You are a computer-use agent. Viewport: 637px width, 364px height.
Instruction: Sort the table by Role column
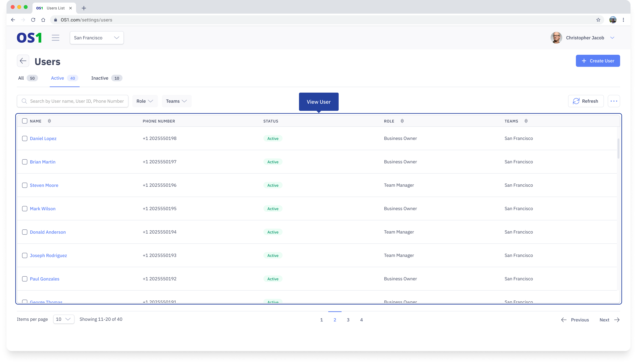point(402,121)
